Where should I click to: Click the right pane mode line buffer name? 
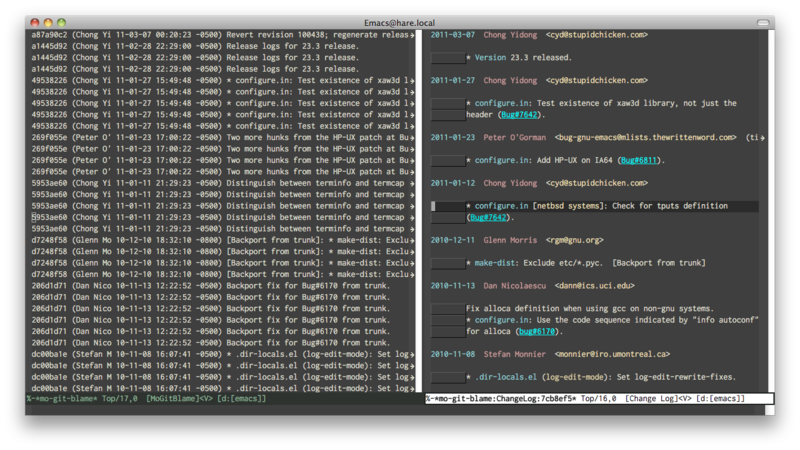(504, 398)
